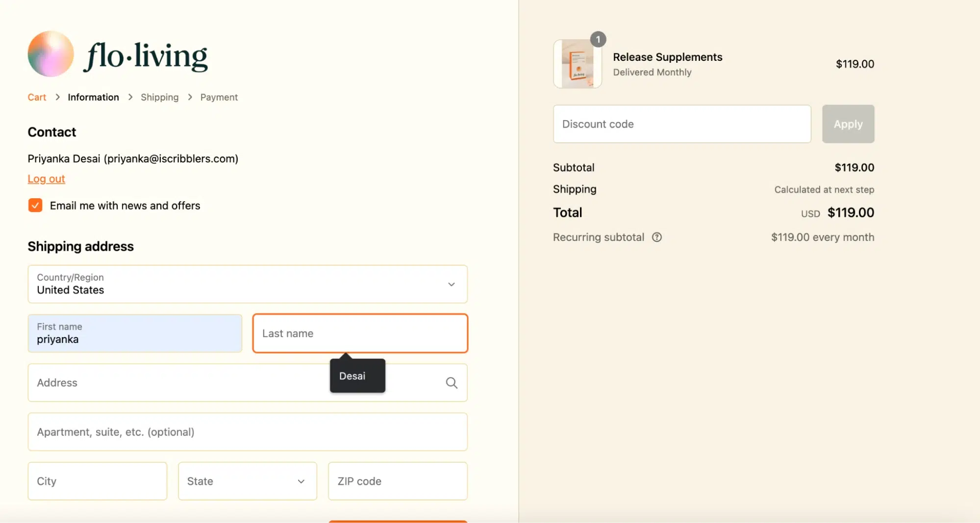Viewport: 980px width, 523px height.
Task: Click the City field
Action: click(x=98, y=481)
